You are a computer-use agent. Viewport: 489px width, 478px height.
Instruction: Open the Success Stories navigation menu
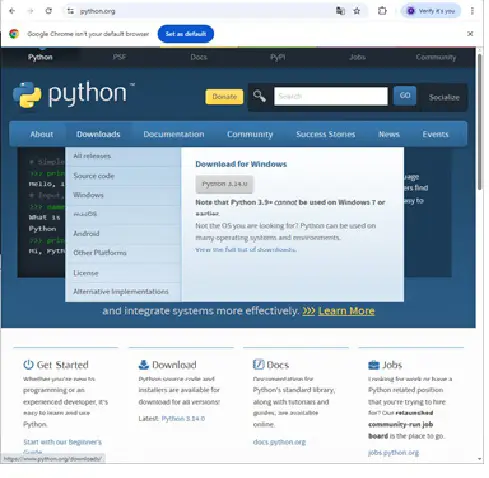[x=326, y=134]
